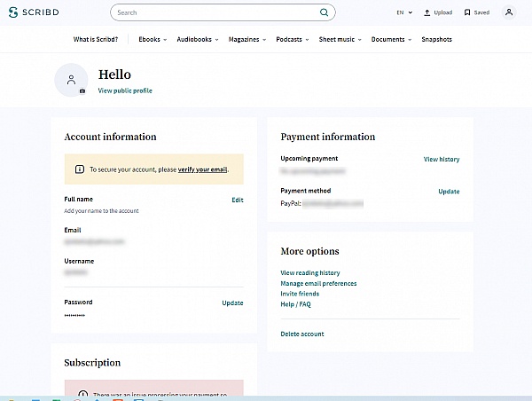532x401 pixels.
Task: Click the profile avatar picture placeholder
Action: 71,79
